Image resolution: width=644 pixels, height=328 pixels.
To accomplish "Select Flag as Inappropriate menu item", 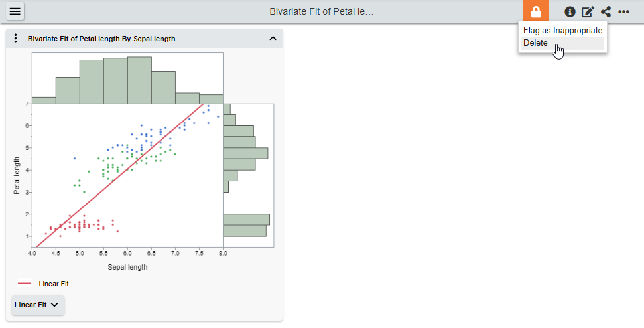I will tap(562, 30).
